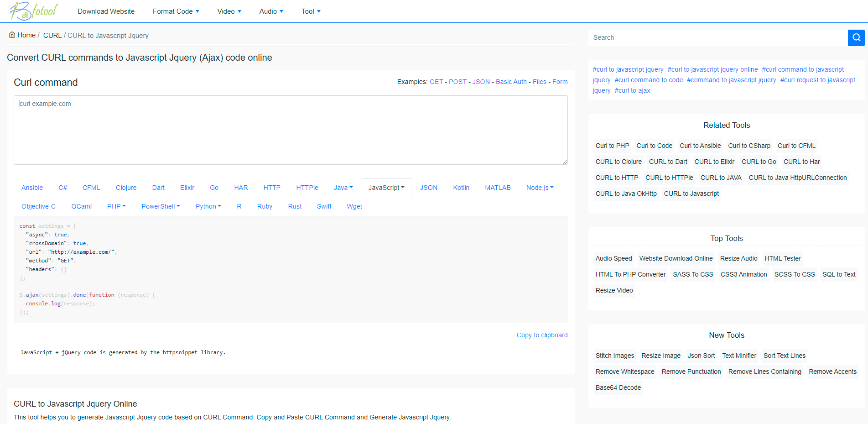The height and width of the screenshot is (424, 868).
Task: Click the Home icon in breadcrumb
Action: click(x=12, y=35)
